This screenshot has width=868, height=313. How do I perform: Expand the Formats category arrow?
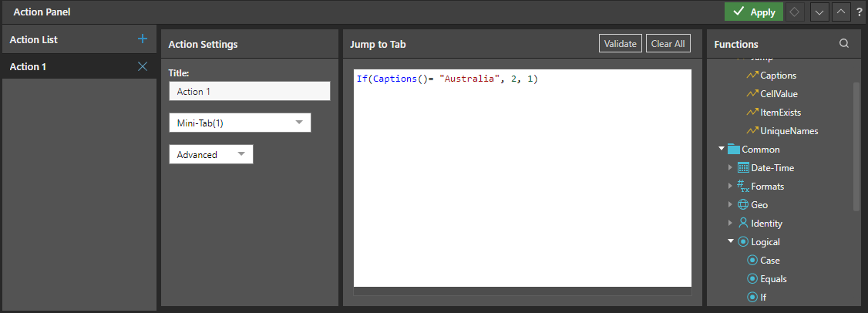tap(730, 186)
